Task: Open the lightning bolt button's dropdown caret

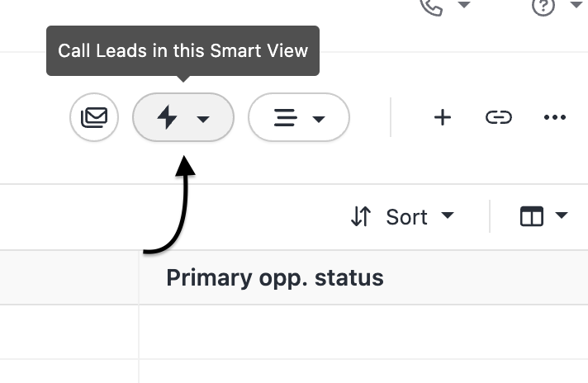Action: [203, 119]
